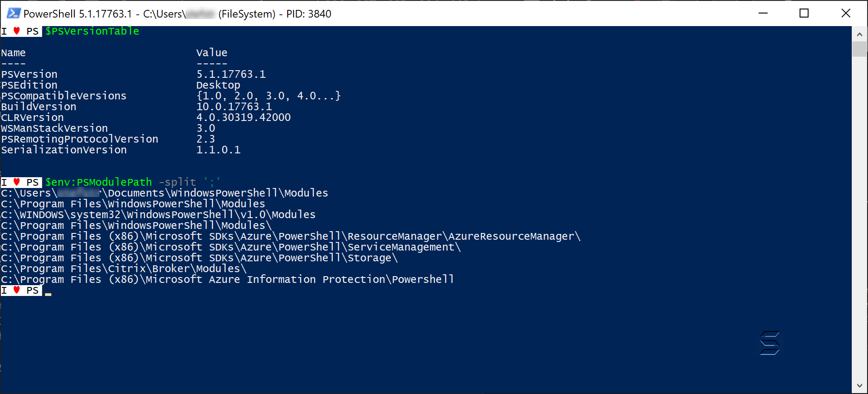Maximize the PowerShell window

pyautogui.click(x=804, y=13)
